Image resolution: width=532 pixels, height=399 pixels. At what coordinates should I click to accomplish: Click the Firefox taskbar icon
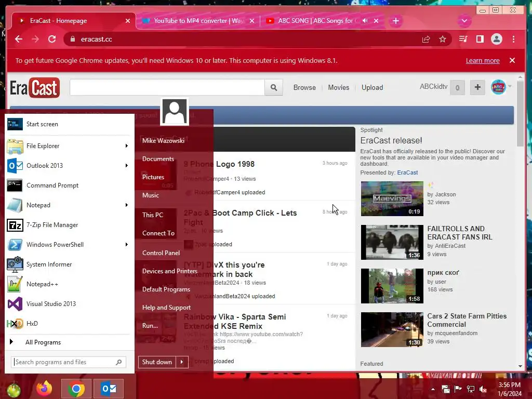click(x=45, y=389)
